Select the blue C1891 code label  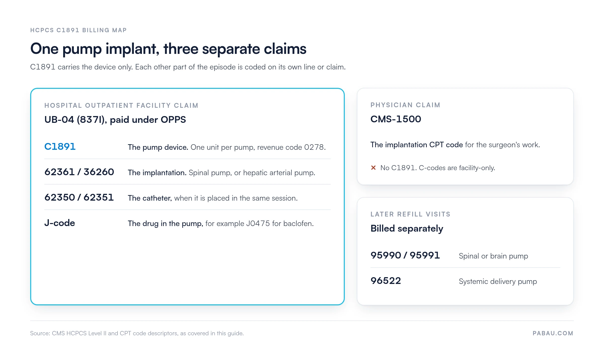point(60,147)
